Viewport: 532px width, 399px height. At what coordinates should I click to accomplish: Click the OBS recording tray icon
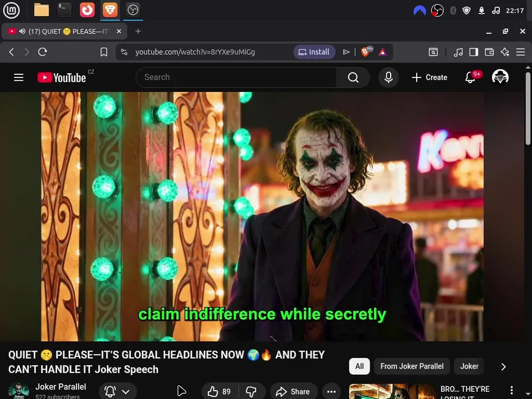coord(437,11)
